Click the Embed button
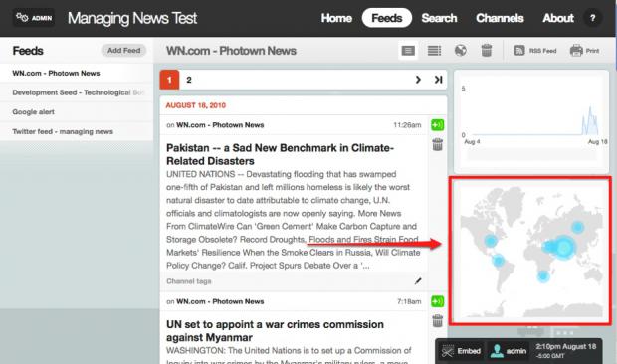 pyautogui.click(x=461, y=351)
